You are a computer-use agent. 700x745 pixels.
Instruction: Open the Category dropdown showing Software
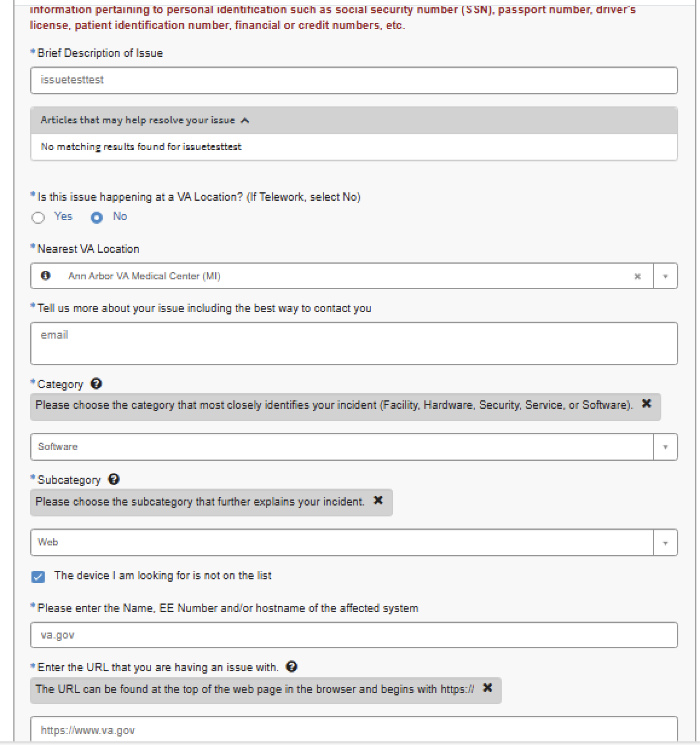point(665,447)
